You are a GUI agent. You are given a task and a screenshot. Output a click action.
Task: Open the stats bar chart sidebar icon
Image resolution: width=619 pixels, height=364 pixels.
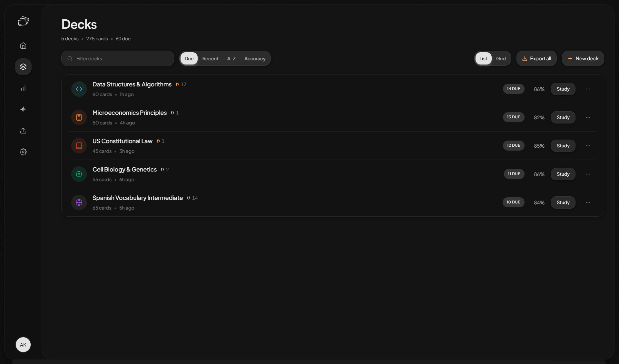(x=23, y=88)
